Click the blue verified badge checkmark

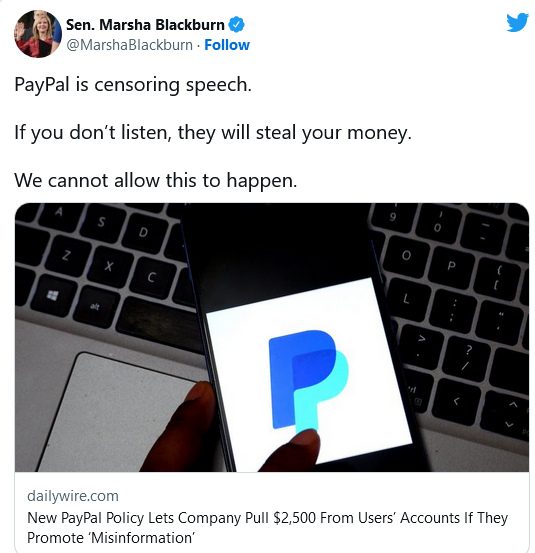click(236, 25)
